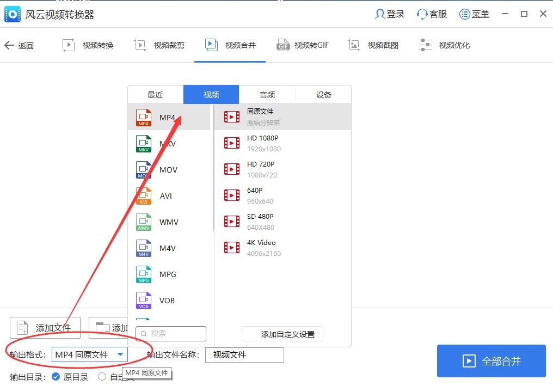Click the 客服 customer service icon
Screen dimensions: 553x392
[431, 14]
